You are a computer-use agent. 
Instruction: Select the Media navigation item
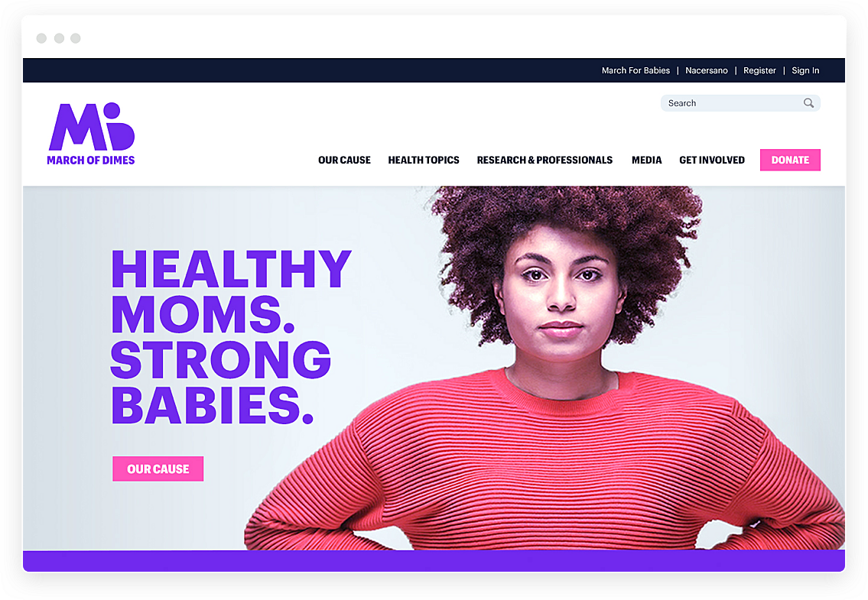646,160
